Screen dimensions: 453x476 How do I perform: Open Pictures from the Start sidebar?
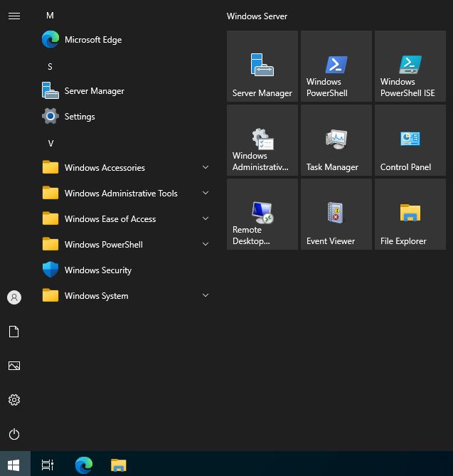pyautogui.click(x=14, y=366)
